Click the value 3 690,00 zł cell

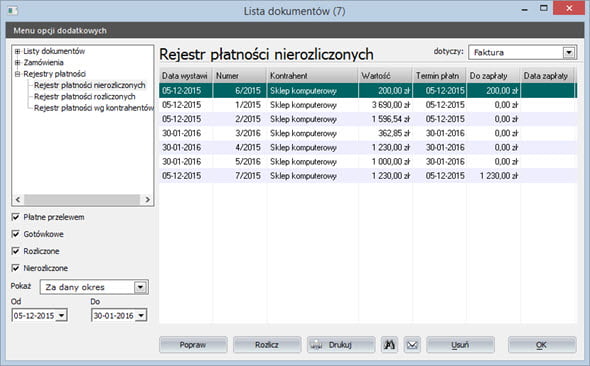[x=385, y=105]
